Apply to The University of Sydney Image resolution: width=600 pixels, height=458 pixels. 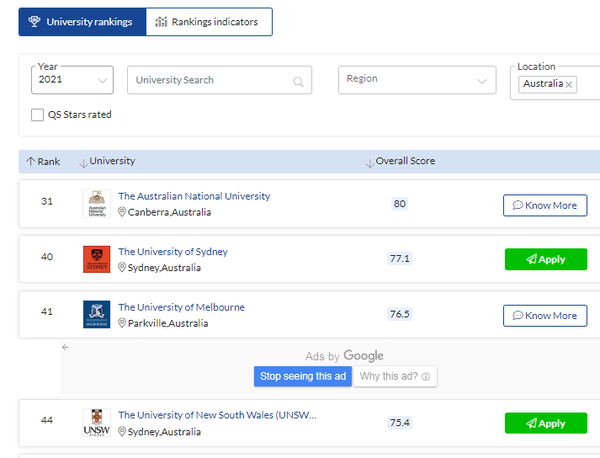pos(546,259)
